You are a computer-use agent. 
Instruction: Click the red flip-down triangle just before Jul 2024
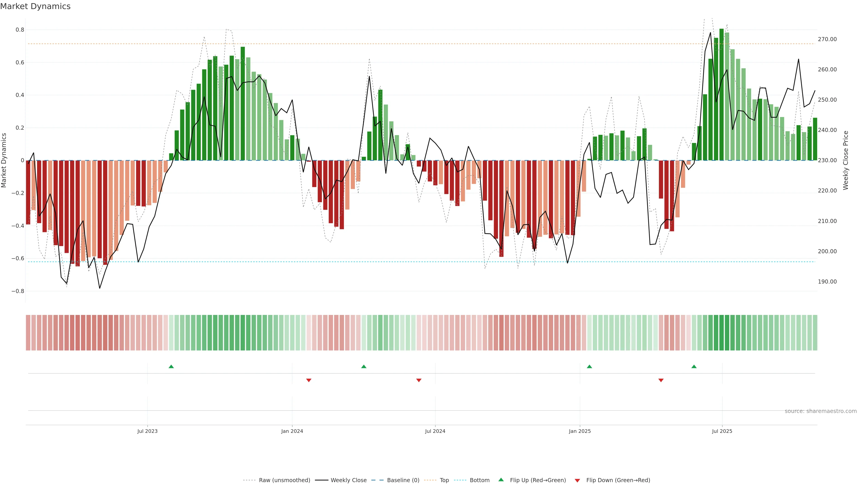click(419, 380)
